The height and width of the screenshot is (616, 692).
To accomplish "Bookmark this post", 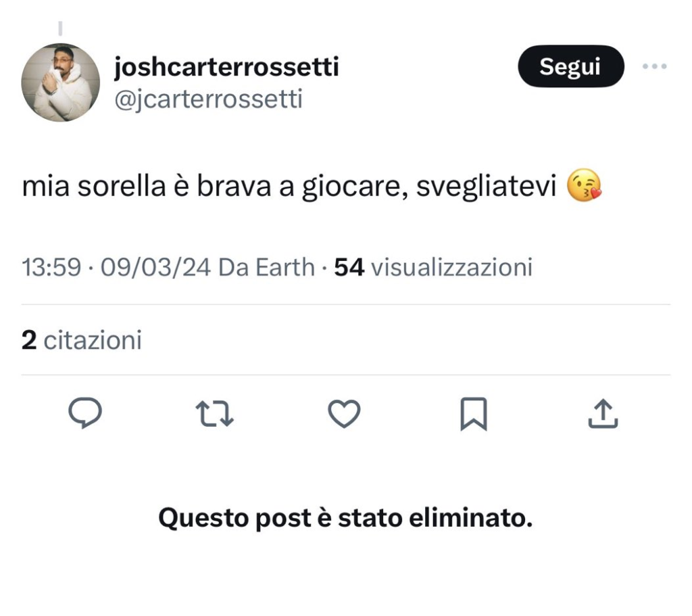I will tap(473, 414).
